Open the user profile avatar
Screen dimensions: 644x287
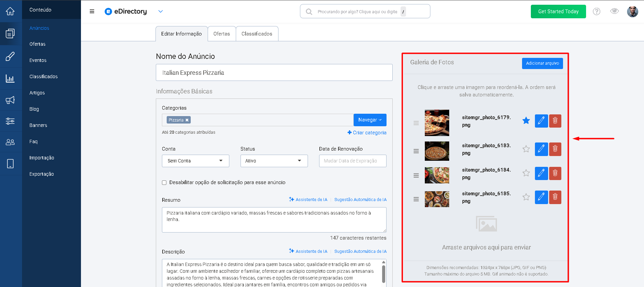[x=632, y=12]
